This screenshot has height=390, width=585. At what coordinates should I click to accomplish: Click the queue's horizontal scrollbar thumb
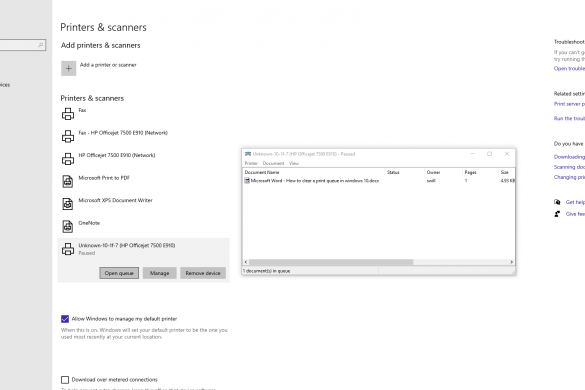[x=331, y=262]
